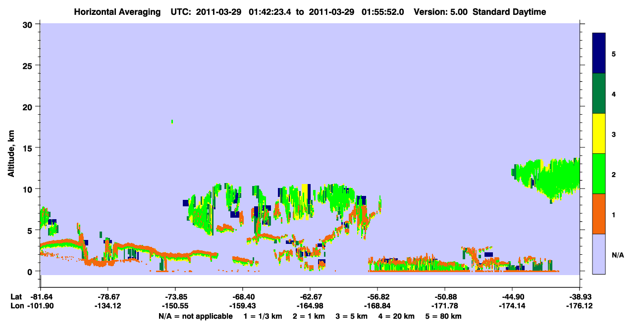Click latitude value -56.82
This screenshot has height=330, width=644.
(x=377, y=296)
